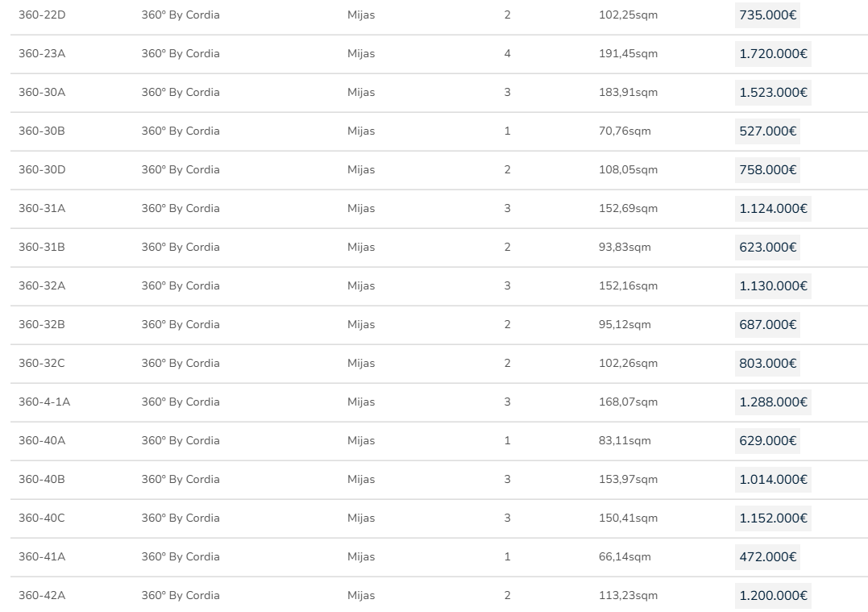
Task: Click the 1.200.000€ price badge
Action: coord(772,596)
